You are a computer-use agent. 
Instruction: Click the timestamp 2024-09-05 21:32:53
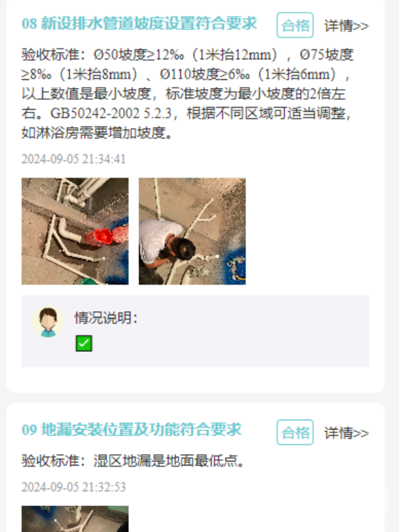point(74,487)
